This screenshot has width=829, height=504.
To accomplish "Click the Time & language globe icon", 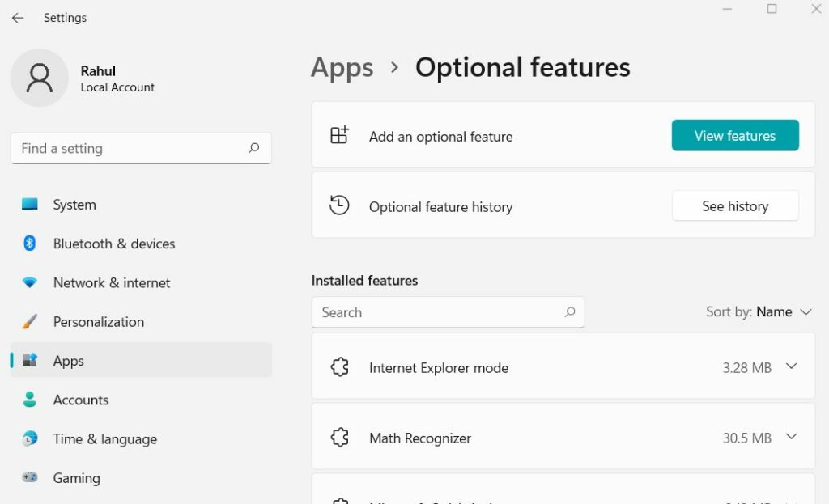I will click(x=30, y=439).
